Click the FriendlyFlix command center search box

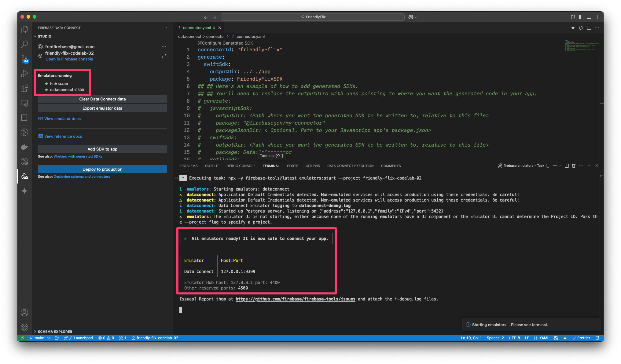tap(312, 17)
